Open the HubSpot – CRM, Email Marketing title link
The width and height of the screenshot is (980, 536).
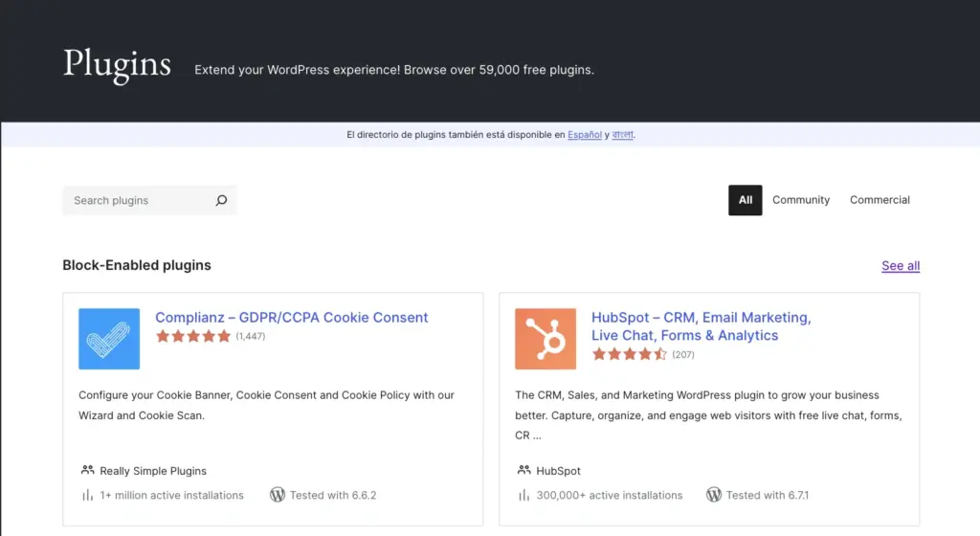pyautogui.click(x=702, y=326)
